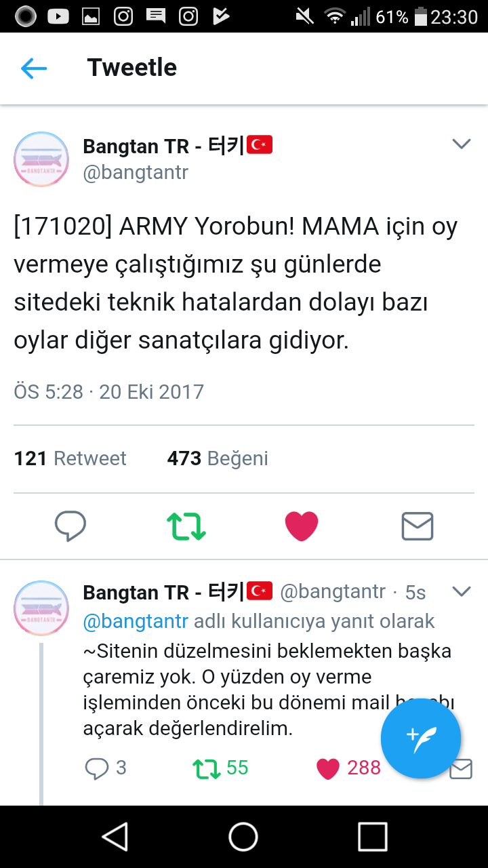488x868 pixels.
Task: View the 121 Retweet list
Action: (x=70, y=458)
